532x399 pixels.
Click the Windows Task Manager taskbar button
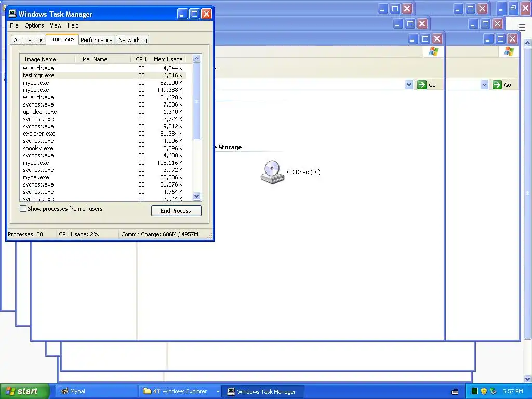click(x=262, y=391)
